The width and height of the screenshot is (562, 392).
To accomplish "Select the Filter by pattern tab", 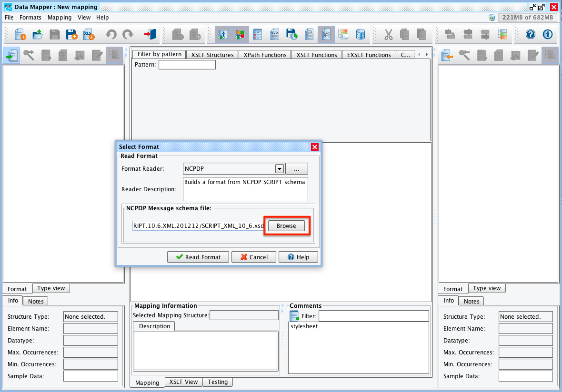I will (x=160, y=54).
